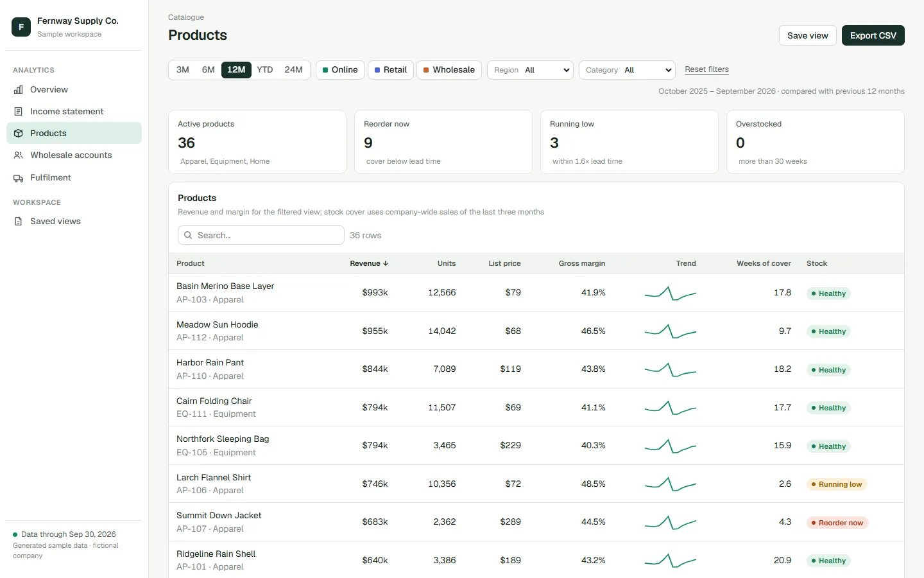The image size is (924, 578).
Task: Click the Units column header
Action: tap(447, 263)
